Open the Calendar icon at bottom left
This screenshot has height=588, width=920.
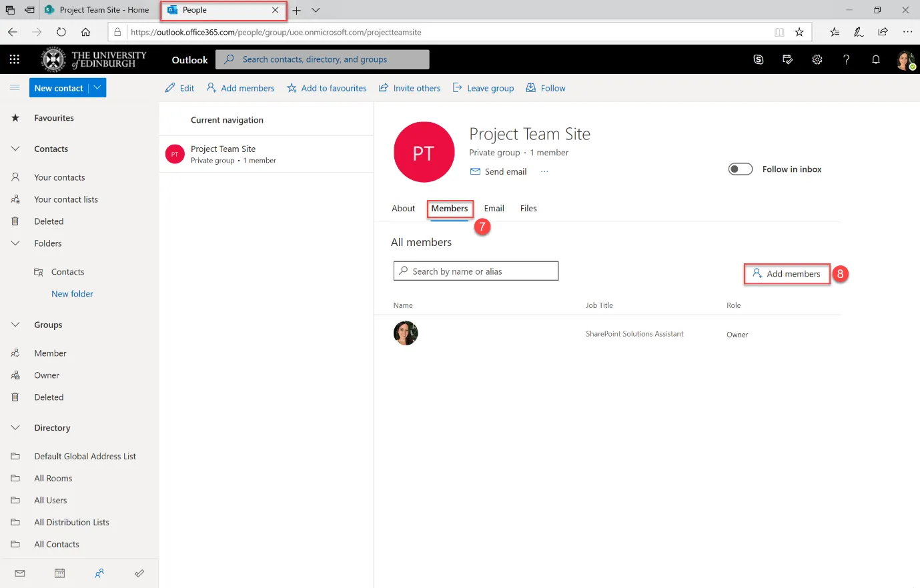59,573
